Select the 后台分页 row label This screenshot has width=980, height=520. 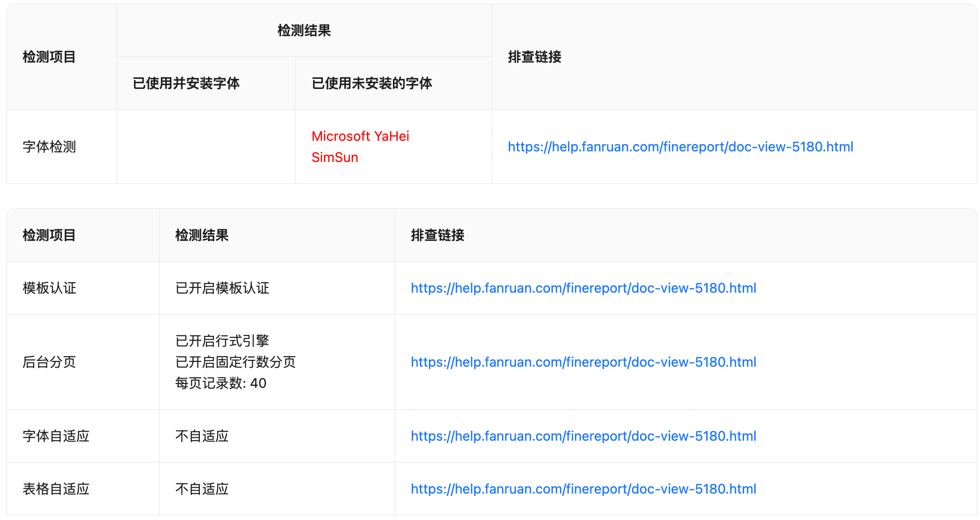click(x=49, y=362)
